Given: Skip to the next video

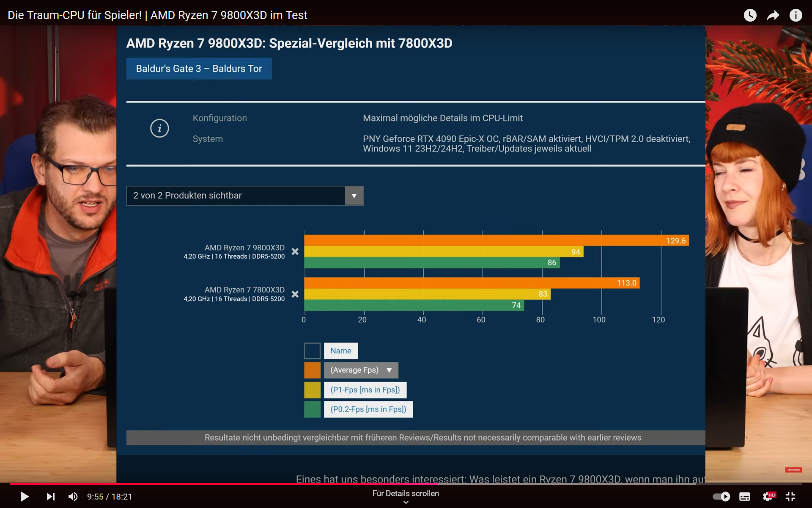Looking at the screenshot, I should pyautogui.click(x=50, y=496).
